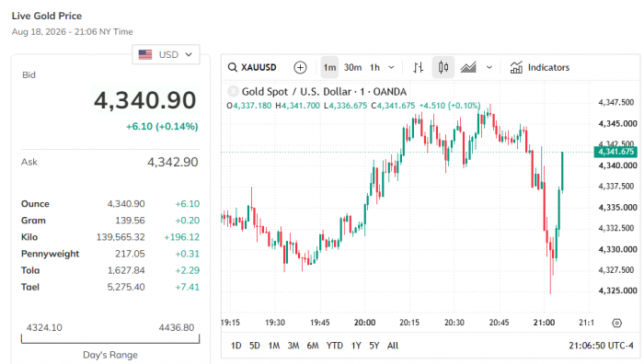
Task: Select the 1m timeframe
Action: (x=329, y=67)
